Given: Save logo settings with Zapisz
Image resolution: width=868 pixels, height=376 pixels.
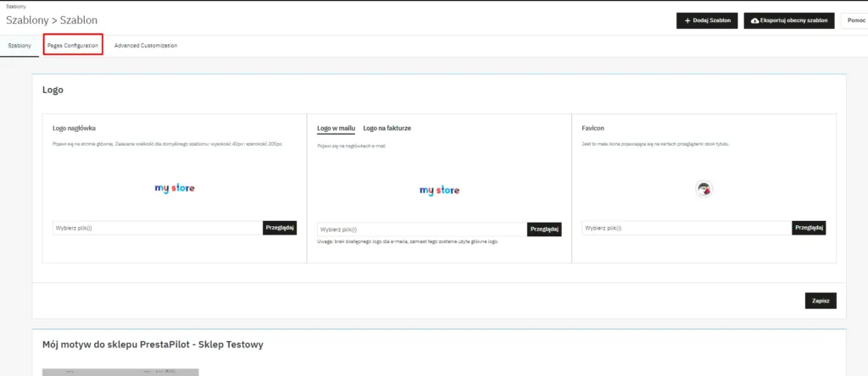Looking at the screenshot, I should [x=821, y=301].
